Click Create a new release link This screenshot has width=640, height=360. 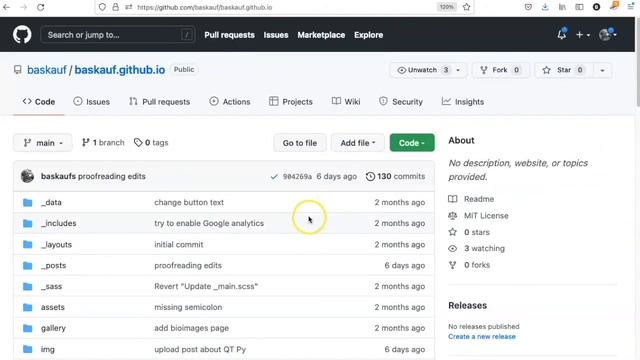tap(482, 336)
